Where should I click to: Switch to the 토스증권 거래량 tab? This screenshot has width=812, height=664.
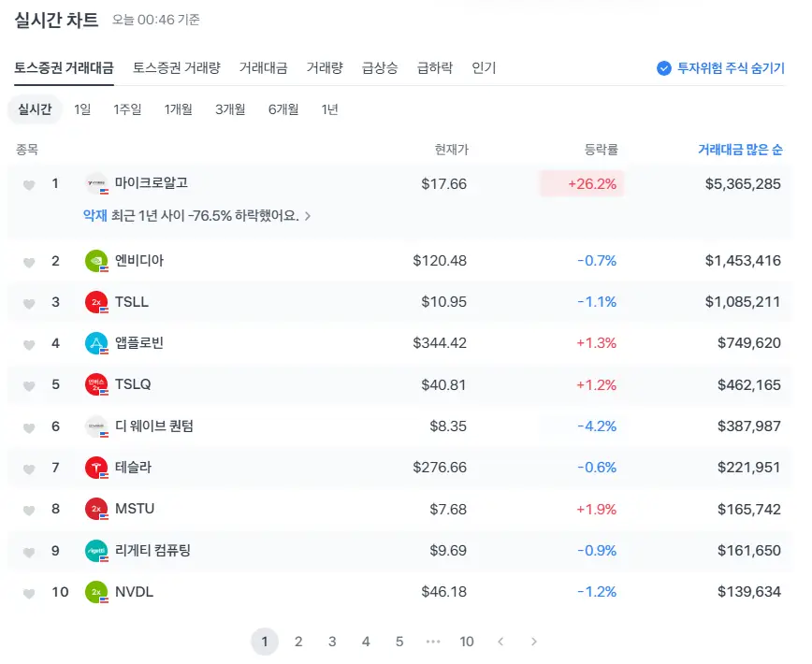[x=177, y=67]
